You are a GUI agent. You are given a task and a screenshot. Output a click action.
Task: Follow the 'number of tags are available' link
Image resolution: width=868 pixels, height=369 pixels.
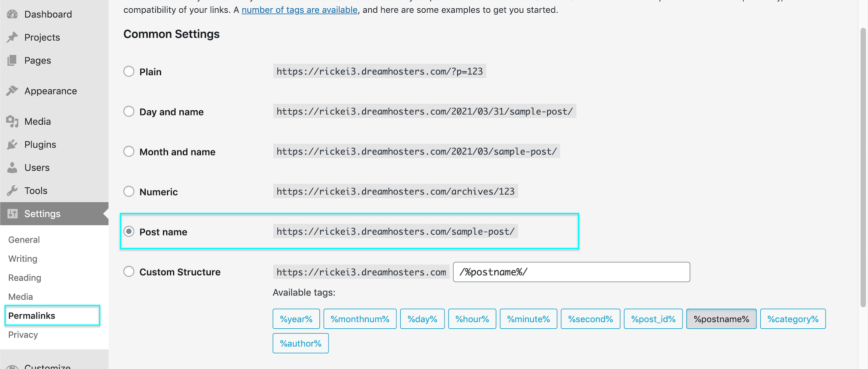[x=299, y=10]
